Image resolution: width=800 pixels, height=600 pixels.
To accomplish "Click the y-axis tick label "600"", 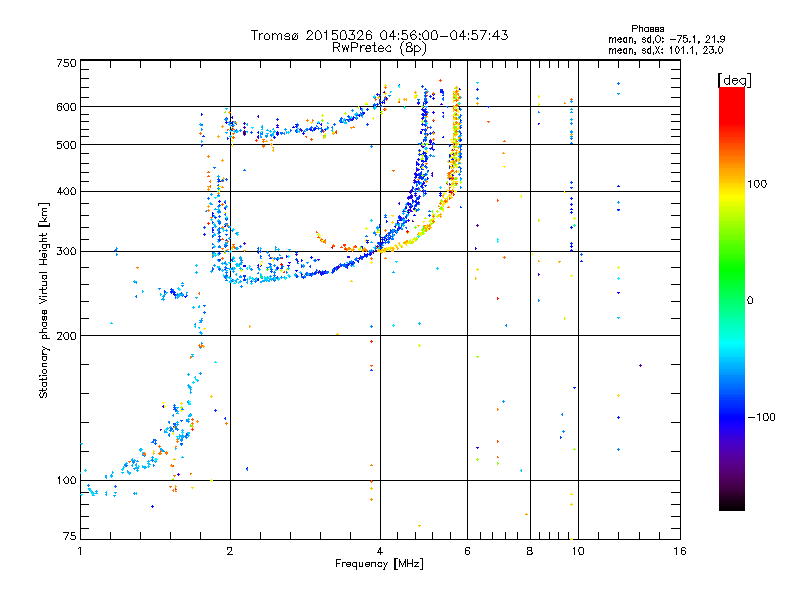I will click(x=66, y=107).
